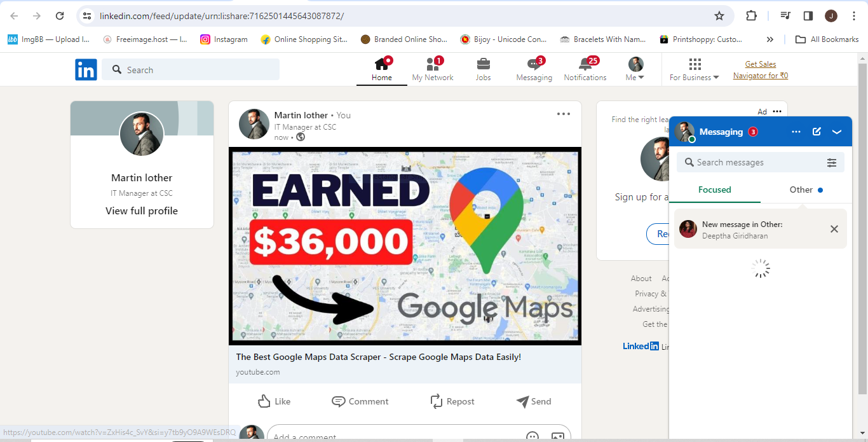Switch to the Focused messages tab
868x442 pixels.
pos(715,190)
